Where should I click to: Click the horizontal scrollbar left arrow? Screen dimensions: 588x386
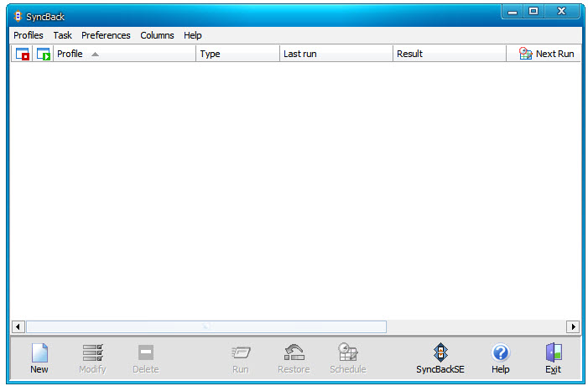pos(18,326)
